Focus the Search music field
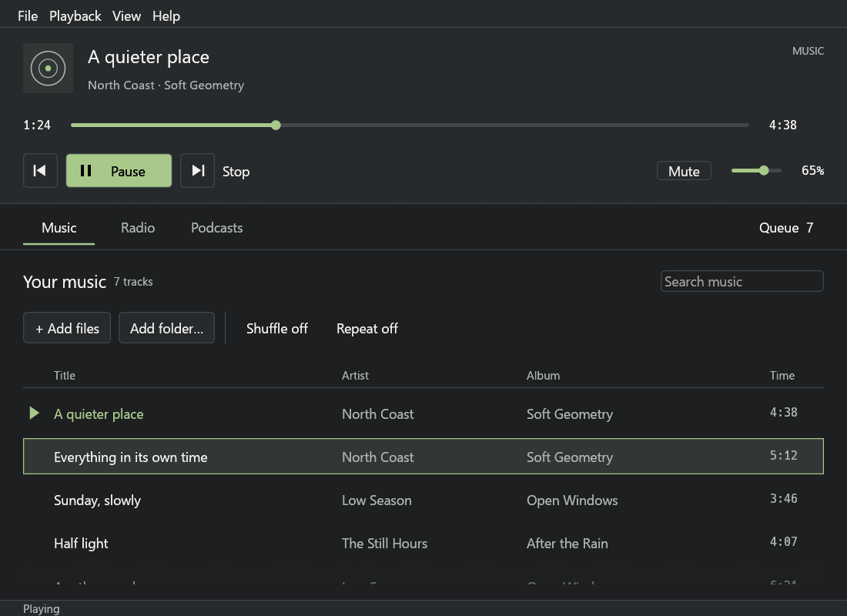847x616 pixels. pyautogui.click(x=742, y=281)
